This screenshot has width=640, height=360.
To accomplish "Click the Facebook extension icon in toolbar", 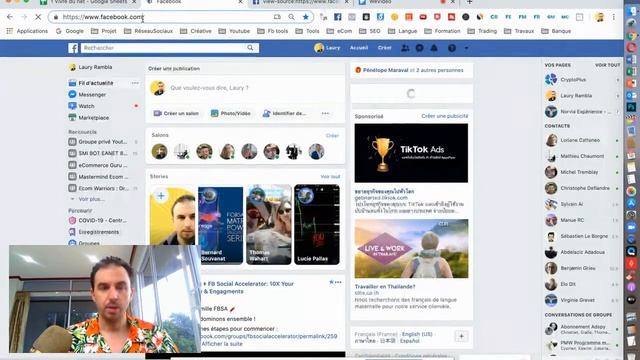I will 338,17.
